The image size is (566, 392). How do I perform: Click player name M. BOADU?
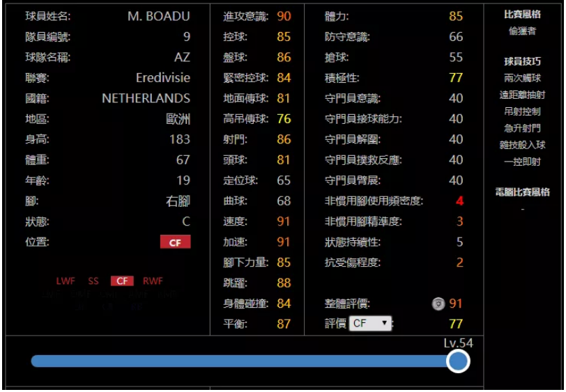pos(158,16)
